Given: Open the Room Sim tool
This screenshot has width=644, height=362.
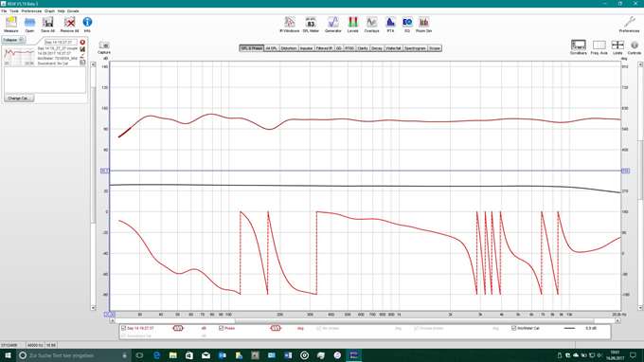Looking at the screenshot, I should 423,25.
